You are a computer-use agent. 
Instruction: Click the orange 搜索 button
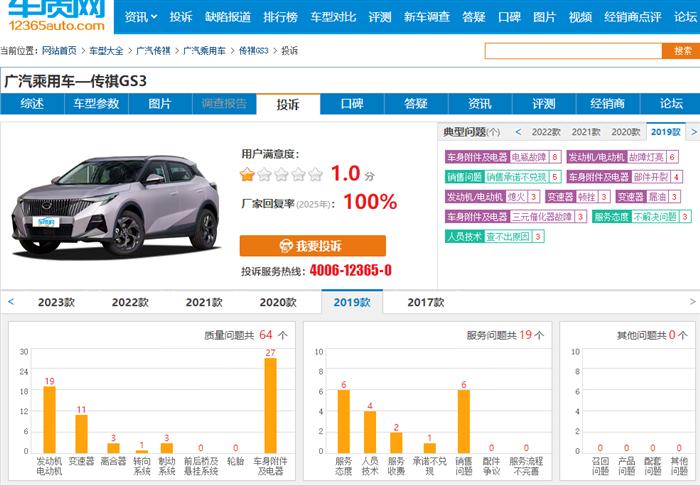click(x=681, y=51)
